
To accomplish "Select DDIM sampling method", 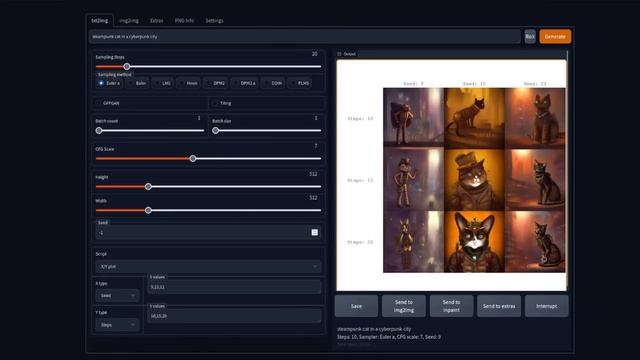I will (x=273, y=83).
